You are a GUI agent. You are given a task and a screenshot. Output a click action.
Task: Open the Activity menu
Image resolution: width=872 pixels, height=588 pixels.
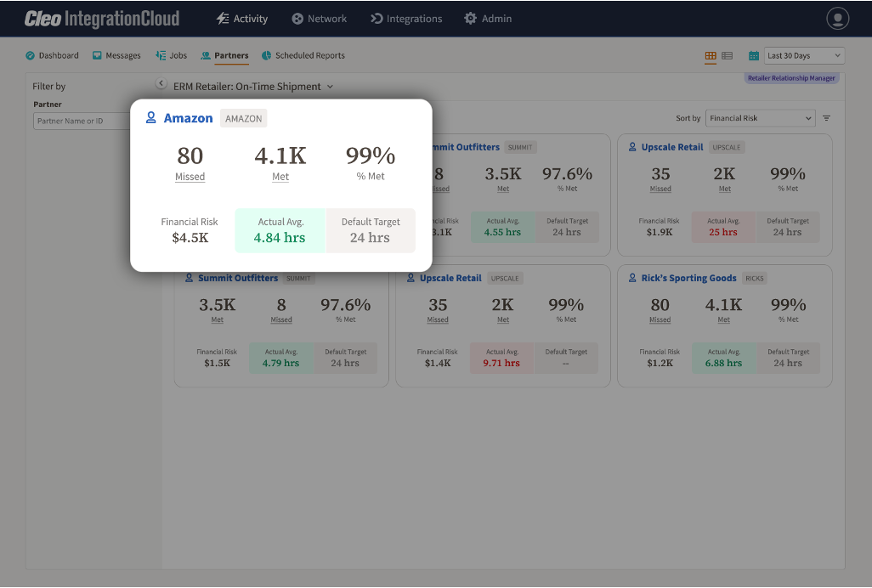pos(242,19)
